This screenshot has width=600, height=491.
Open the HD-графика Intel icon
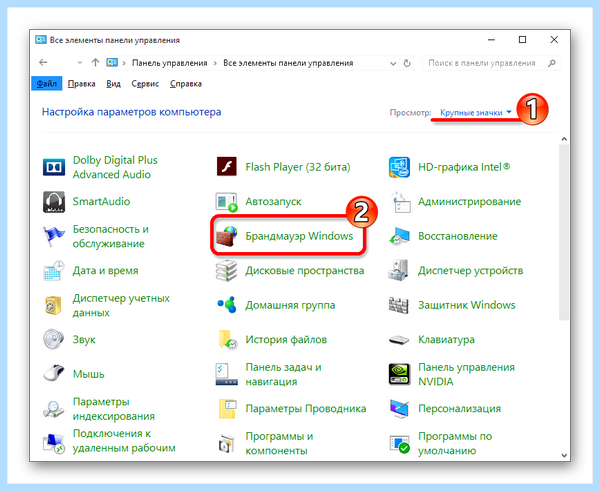pyautogui.click(x=399, y=167)
